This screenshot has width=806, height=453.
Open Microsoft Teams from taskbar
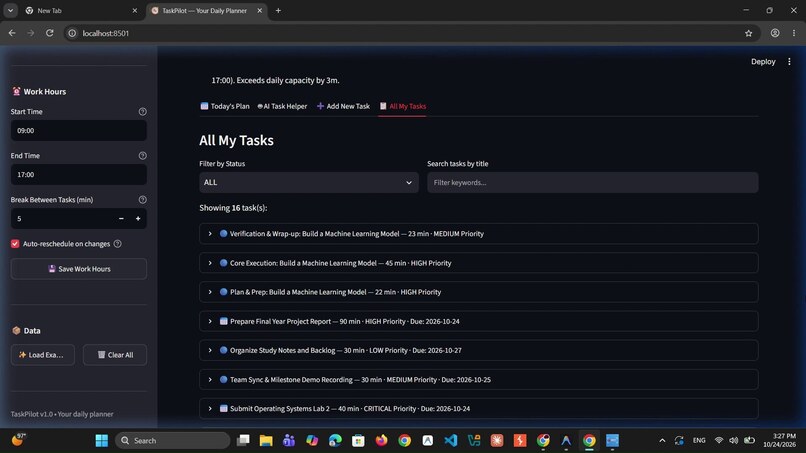pyautogui.click(x=289, y=441)
